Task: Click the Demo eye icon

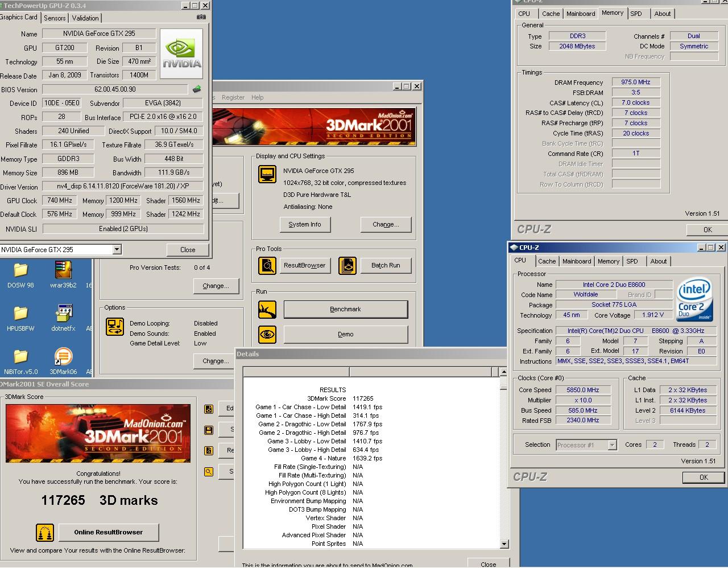Action: tap(267, 335)
